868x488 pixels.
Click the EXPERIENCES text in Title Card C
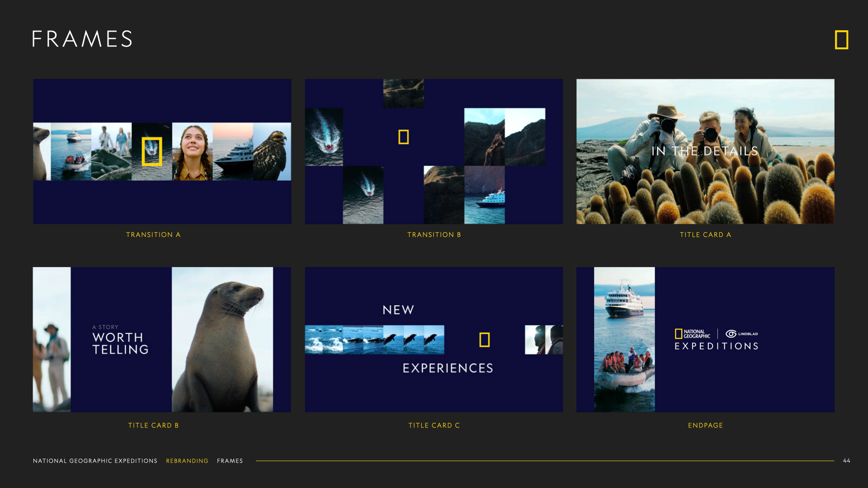[x=448, y=368]
